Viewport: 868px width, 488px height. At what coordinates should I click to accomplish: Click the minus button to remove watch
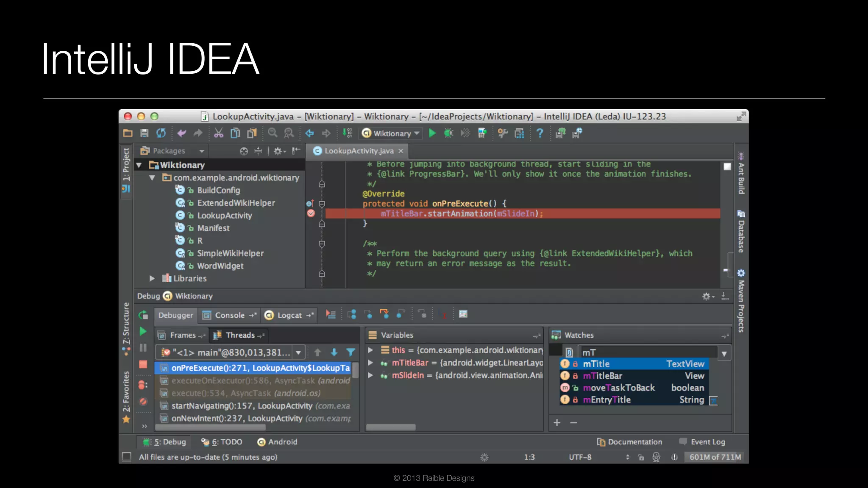coord(573,422)
